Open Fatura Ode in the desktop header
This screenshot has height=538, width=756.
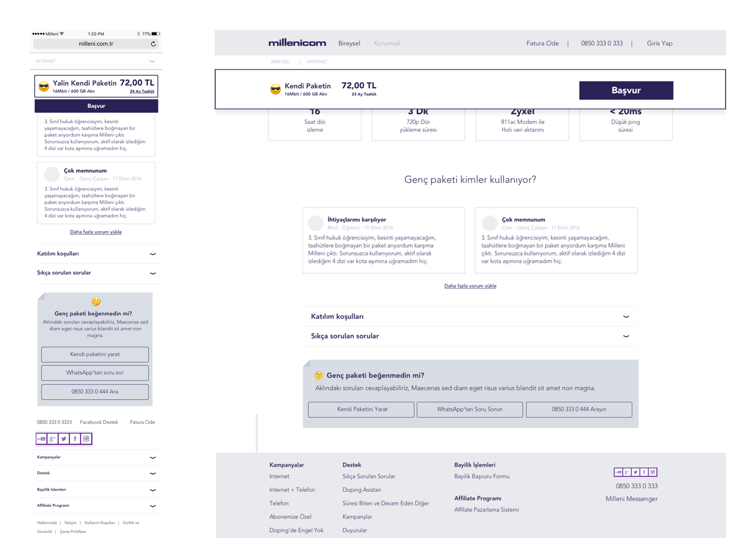click(542, 44)
